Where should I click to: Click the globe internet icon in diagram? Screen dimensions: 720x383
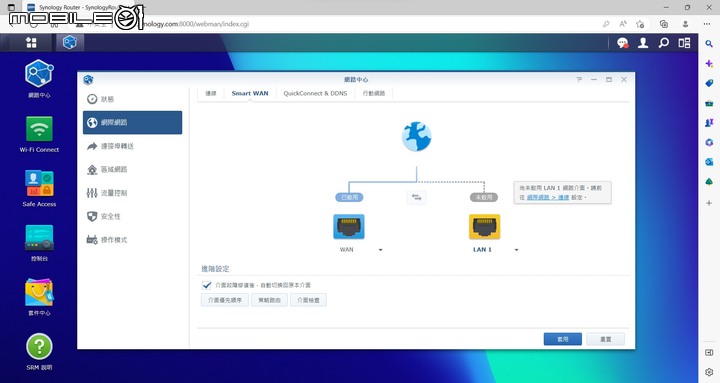(x=416, y=136)
